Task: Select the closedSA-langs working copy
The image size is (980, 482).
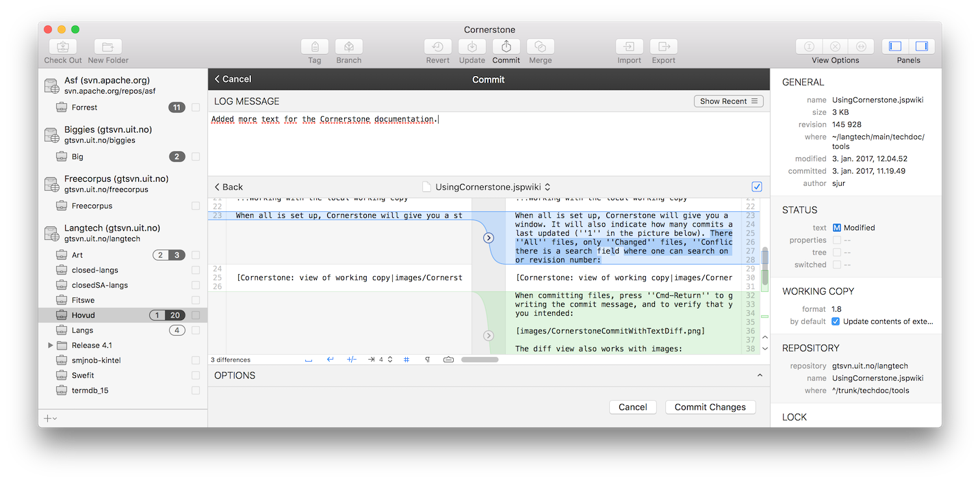Action: click(x=99, y=285)
